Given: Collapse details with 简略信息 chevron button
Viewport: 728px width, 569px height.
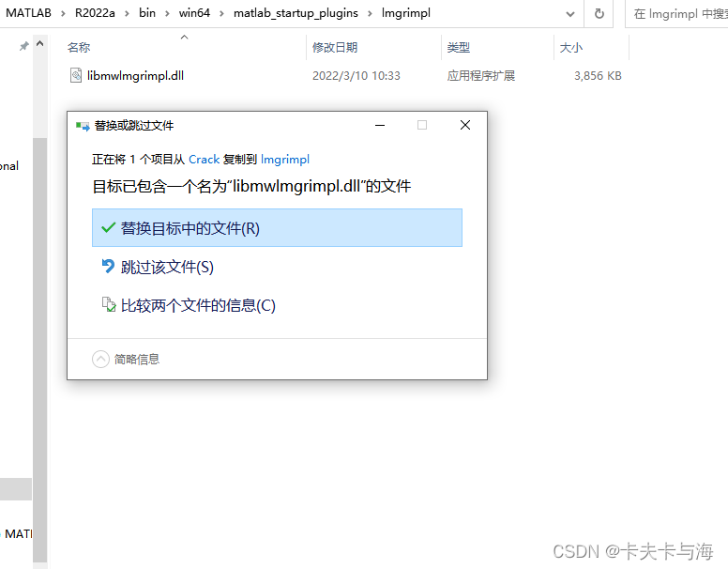Looking at the screenshot, I should tap(100, 359).
